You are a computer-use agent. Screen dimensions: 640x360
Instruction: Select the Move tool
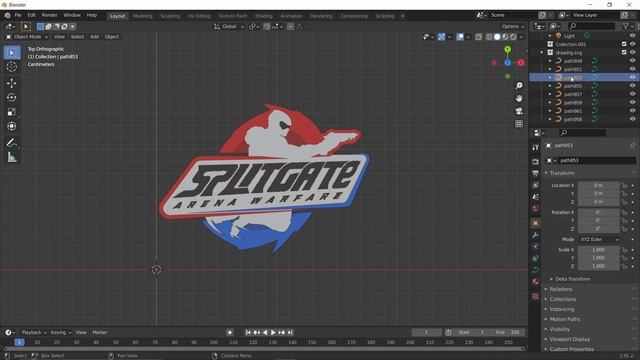coord(11,83)
